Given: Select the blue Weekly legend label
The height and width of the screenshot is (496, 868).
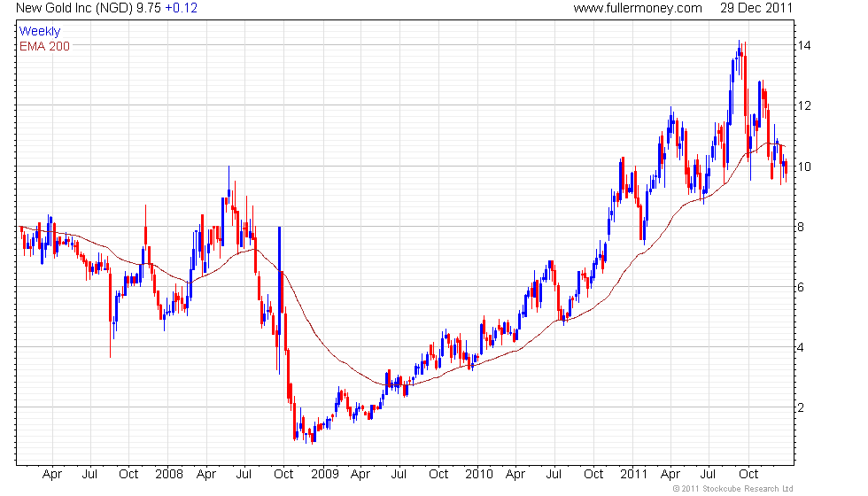Looking at the screenshot, I should [x=39, y=32].
